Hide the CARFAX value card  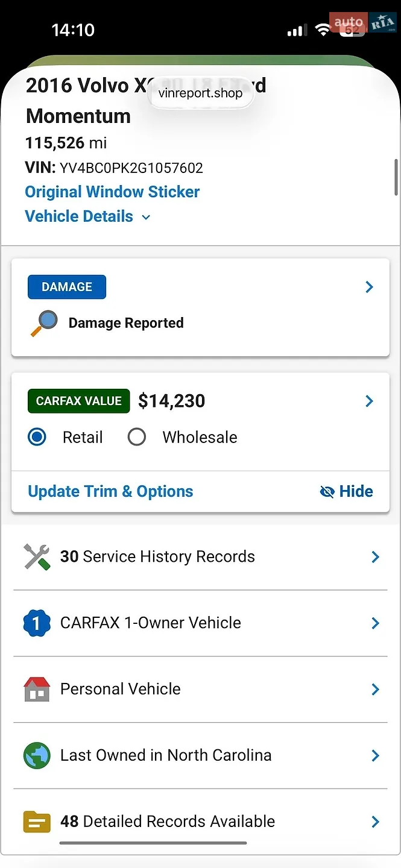346,491
